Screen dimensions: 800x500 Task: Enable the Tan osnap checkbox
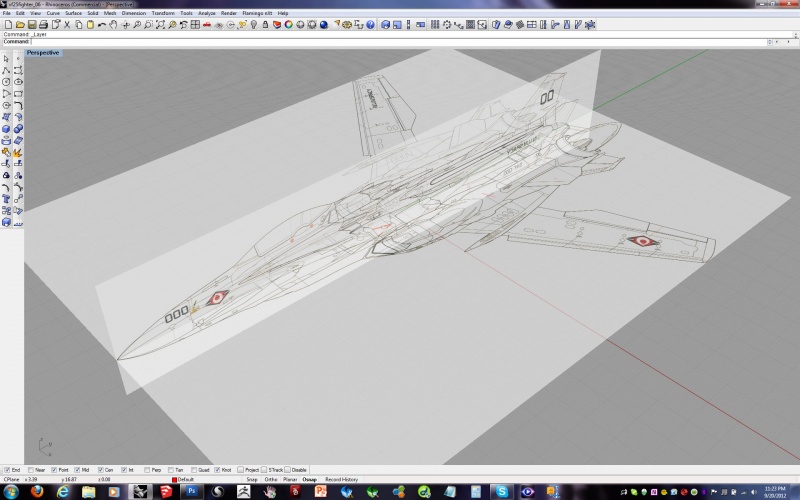[x=170, y=470]
